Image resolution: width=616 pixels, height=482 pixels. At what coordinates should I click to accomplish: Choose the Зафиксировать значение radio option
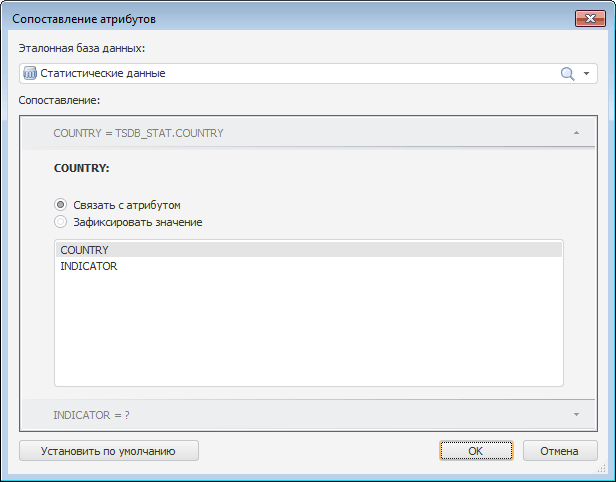(x=62, y=222)
